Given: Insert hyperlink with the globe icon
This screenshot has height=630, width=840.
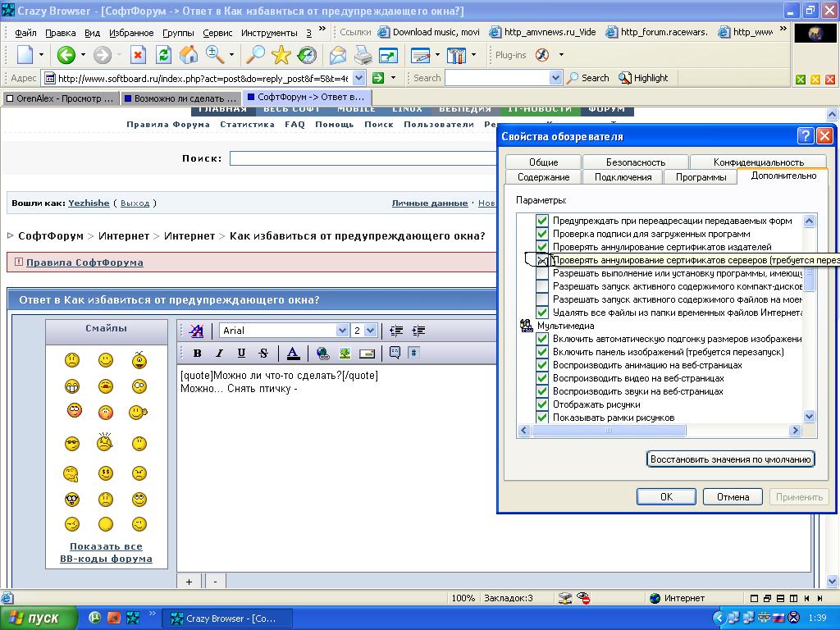Looking at the screenshot, I should (322, 353).
